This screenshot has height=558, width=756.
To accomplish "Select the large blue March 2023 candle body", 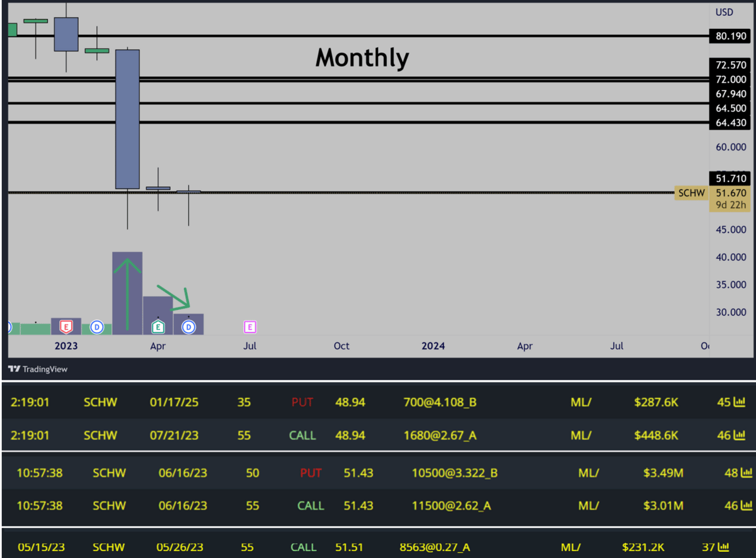I will click(x=127, y=119).
